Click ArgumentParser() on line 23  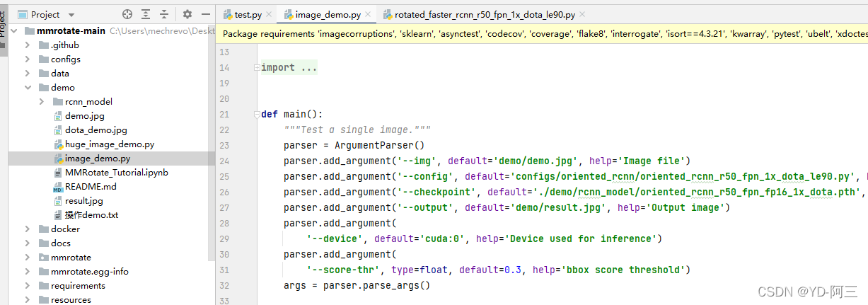378,145
